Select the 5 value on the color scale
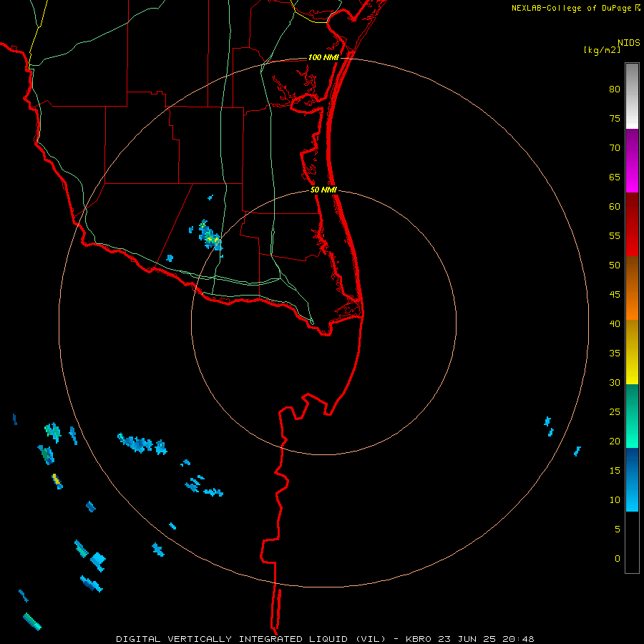644x644 pixels. click(x=618, y=529)
